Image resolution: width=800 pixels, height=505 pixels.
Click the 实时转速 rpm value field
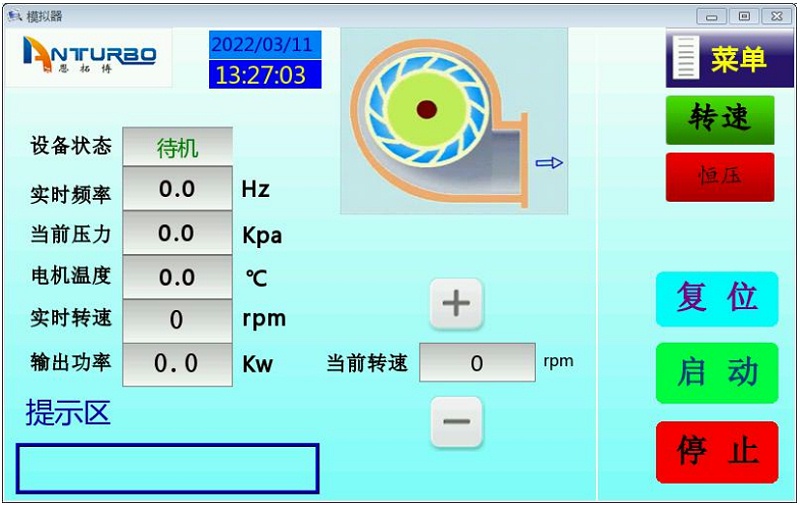coord(177,320)
